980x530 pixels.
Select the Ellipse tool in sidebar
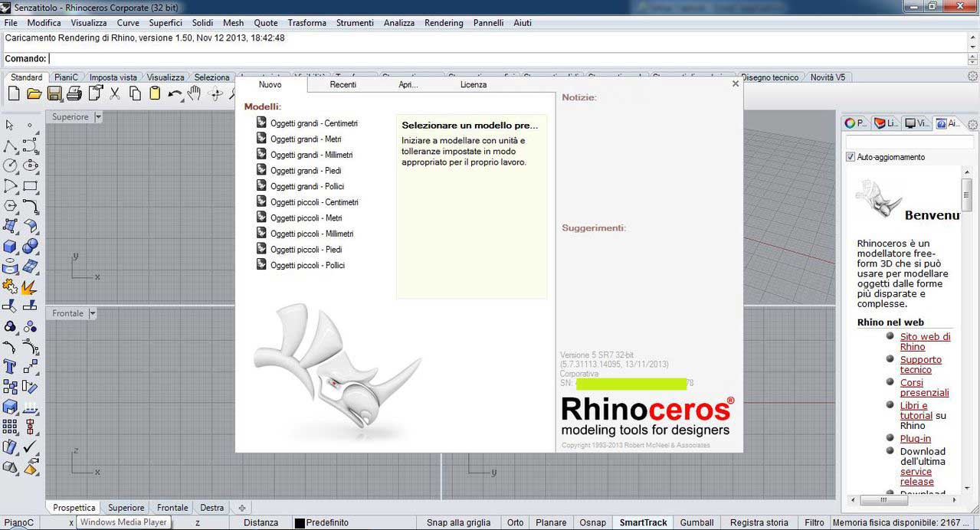click(31, 165)
